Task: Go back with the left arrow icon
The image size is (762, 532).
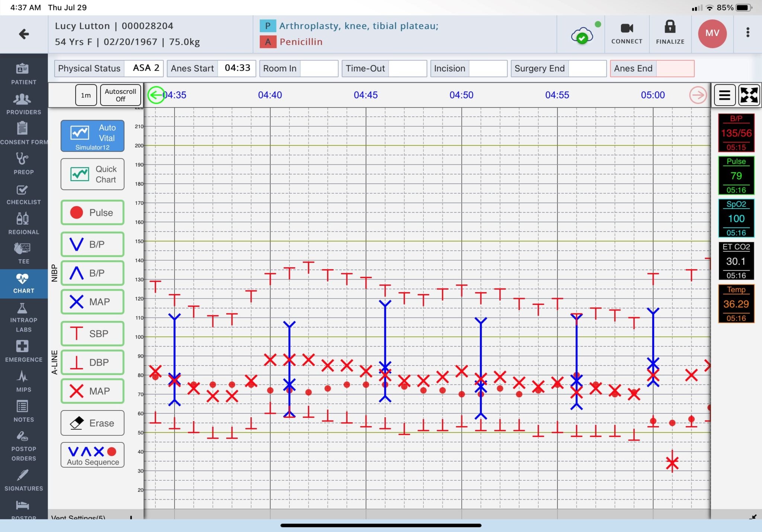Action: [24, 34]
